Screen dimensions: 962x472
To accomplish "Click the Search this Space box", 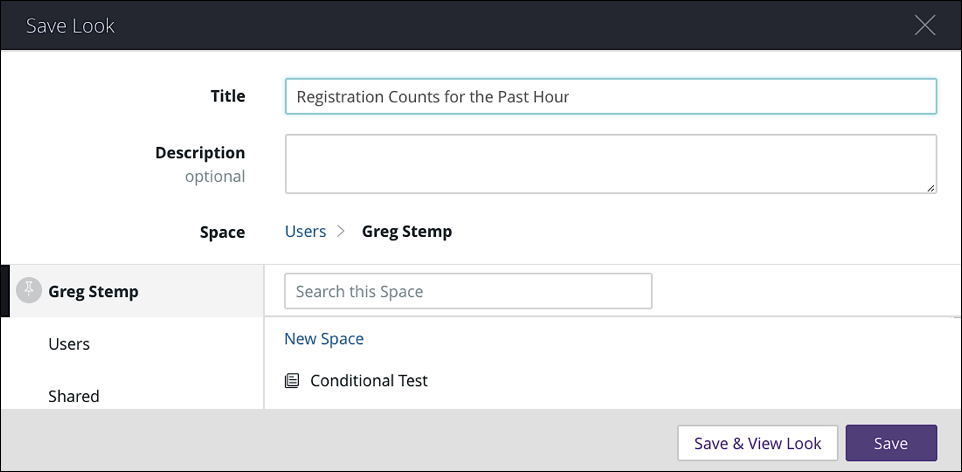I will click(x=468, y=291).
